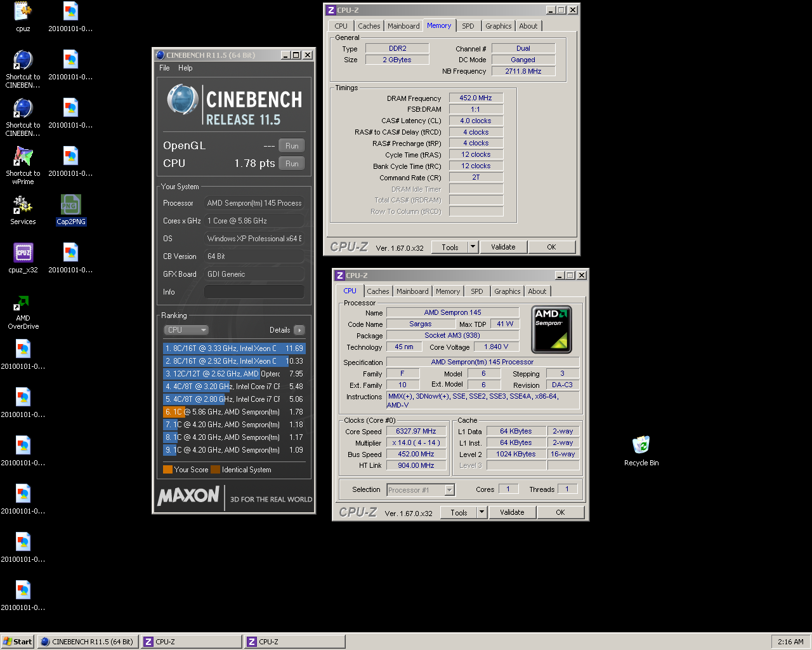This screenshot has width=812, height=650.
Task: Click the Info field in CINEBENCH
Action: (254, 292)
